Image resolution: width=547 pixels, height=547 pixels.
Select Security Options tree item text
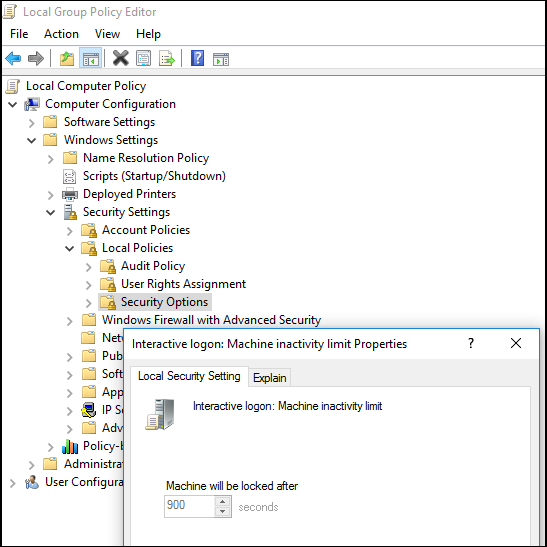[164, 302]
